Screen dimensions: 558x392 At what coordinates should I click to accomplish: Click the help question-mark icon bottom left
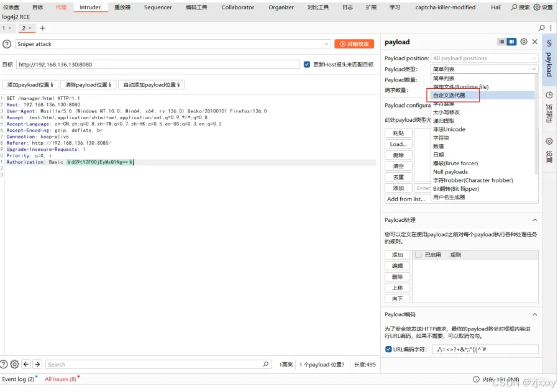(x=4, y=365)
